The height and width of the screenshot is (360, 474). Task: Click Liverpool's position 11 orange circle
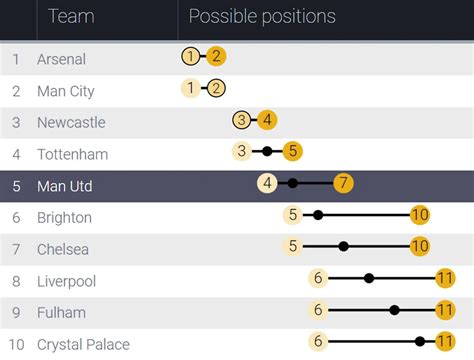[445, 278]
